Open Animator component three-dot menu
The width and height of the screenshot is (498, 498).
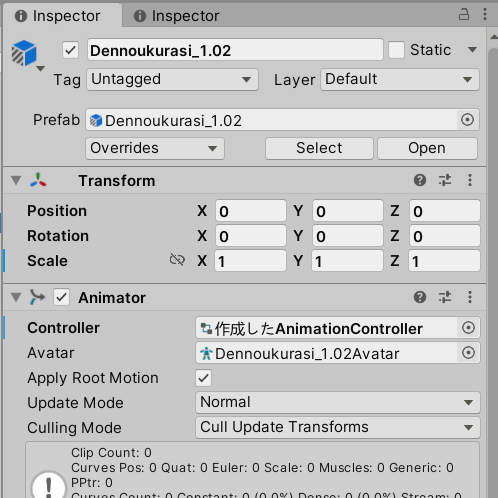pos(470,297)
